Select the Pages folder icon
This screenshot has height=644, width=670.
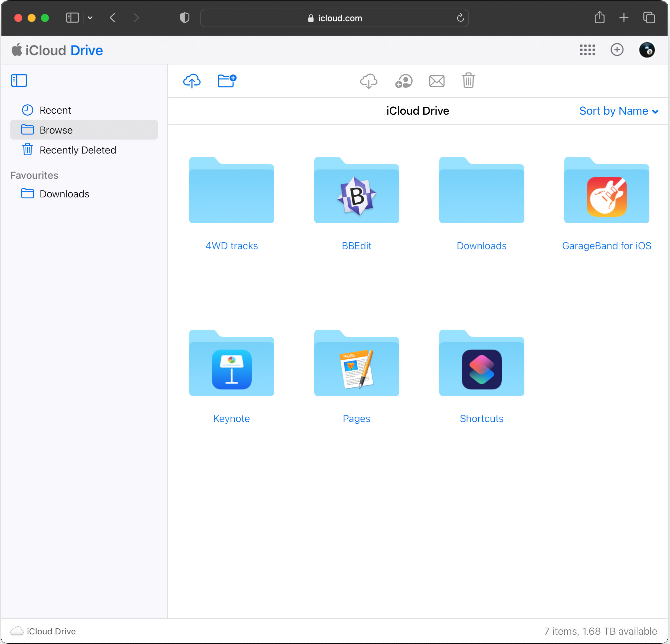coord(356,363)
